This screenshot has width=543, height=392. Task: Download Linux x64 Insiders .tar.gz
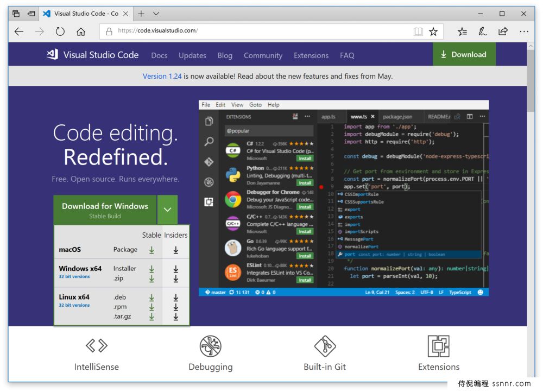tap(175, 317)
